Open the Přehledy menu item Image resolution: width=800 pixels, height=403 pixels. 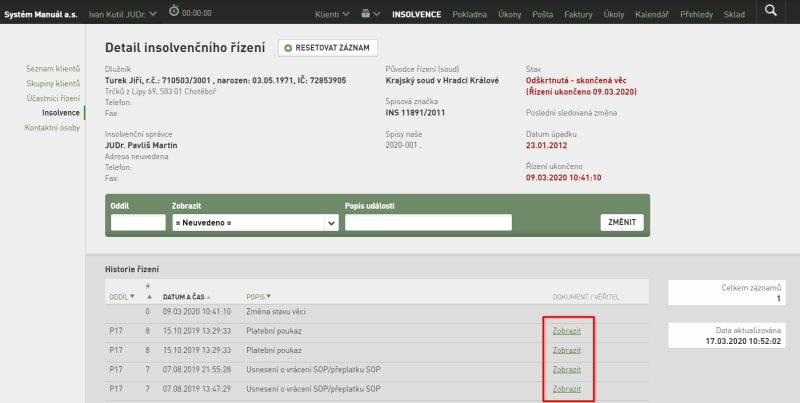point(696,14)
